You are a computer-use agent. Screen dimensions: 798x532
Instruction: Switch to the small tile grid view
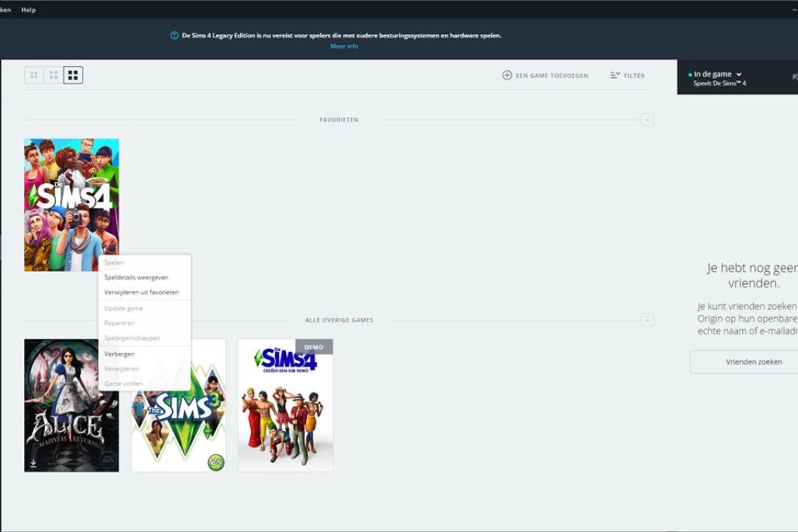tap(34, 76)
